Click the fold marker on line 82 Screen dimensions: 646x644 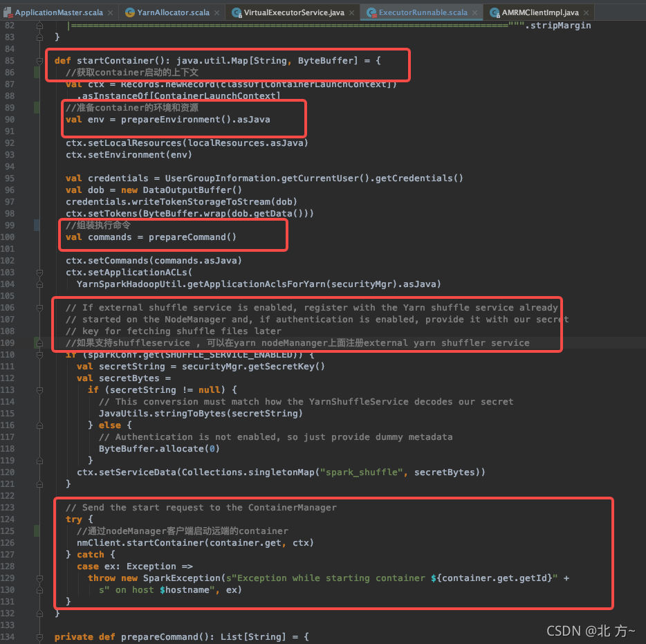(39, 26)
